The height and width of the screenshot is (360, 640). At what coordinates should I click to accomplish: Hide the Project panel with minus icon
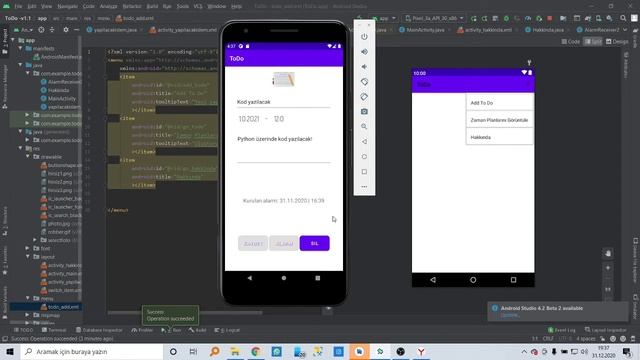(x=76, y=30)
